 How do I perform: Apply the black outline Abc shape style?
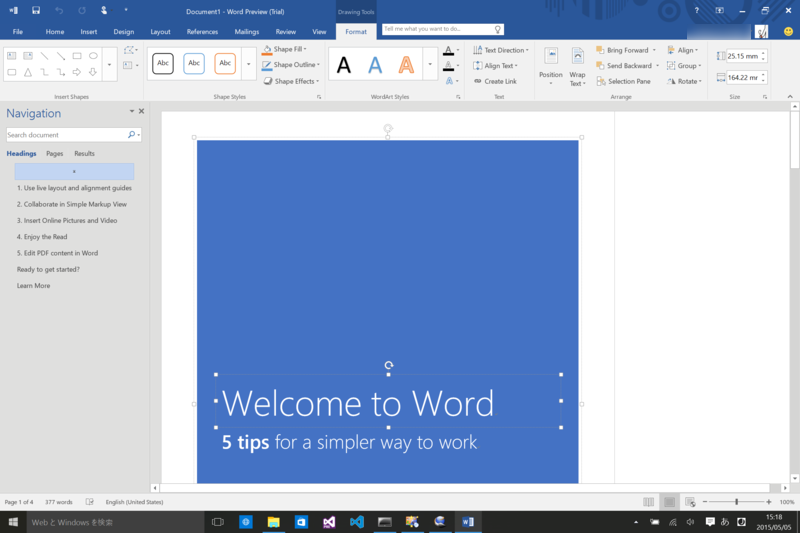pos(163,63)
